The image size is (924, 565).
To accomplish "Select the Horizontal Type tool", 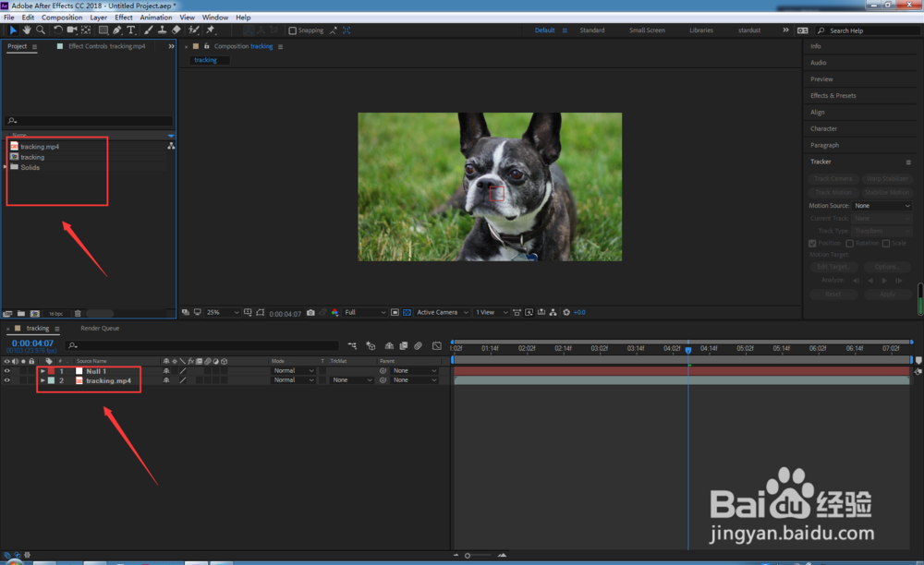I will (131, 30).
